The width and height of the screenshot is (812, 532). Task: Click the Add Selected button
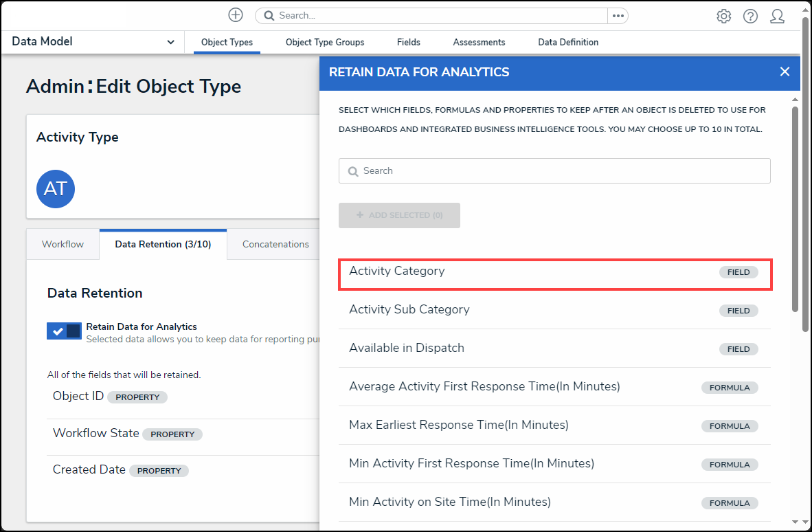click(399, 215)
